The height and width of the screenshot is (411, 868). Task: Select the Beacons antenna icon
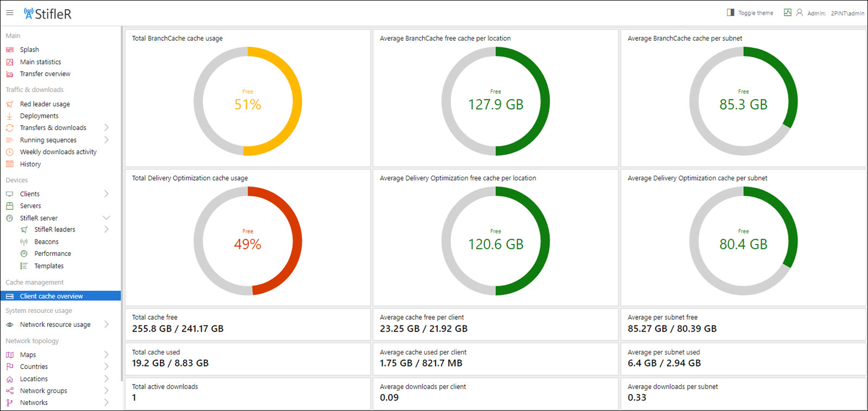[24, 242]
